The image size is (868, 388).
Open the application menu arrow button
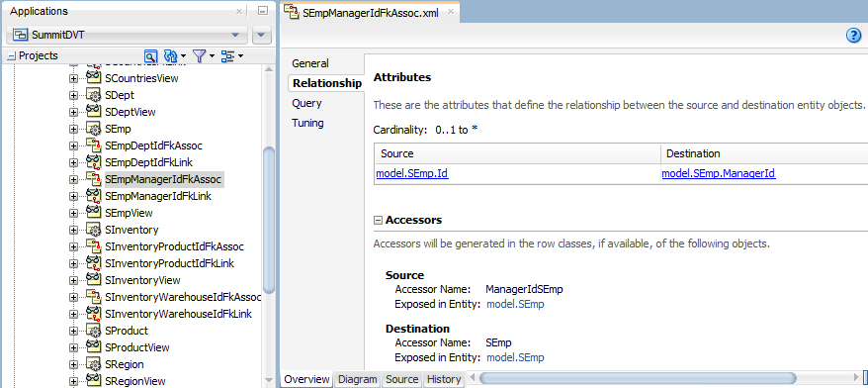(262, 35)
